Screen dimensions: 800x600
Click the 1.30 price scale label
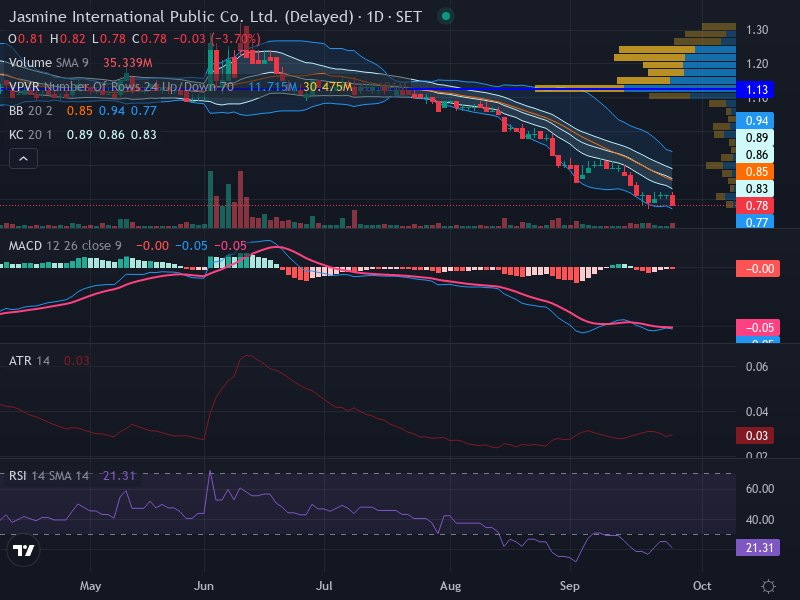757,30
